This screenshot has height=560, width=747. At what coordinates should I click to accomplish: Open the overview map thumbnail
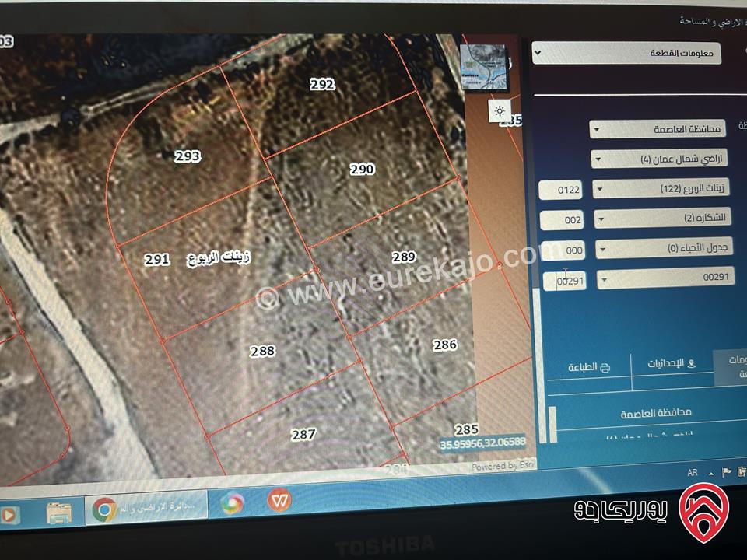[x=483, y=67]
